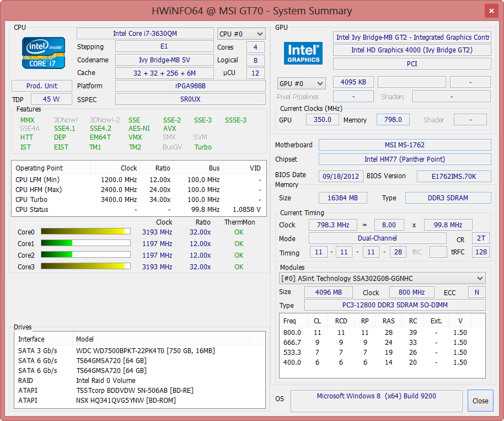Viewport: 504px width, 421px height.
Task: Expand the ASint Technology memory module dropdown
Action: click(382, 278)
